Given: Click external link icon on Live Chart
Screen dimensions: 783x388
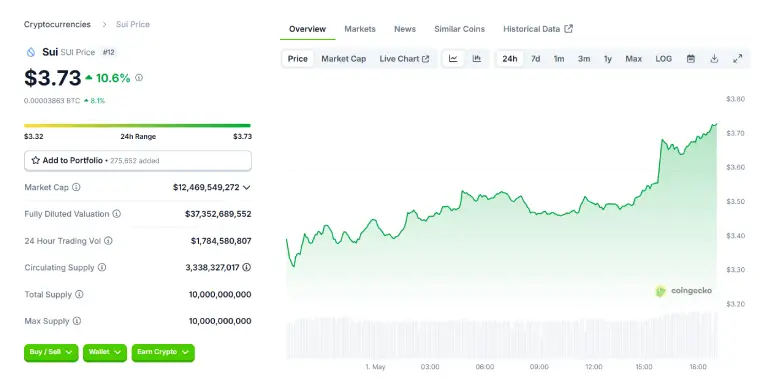Looking at the screenshot, I should (x=425, y=59).
